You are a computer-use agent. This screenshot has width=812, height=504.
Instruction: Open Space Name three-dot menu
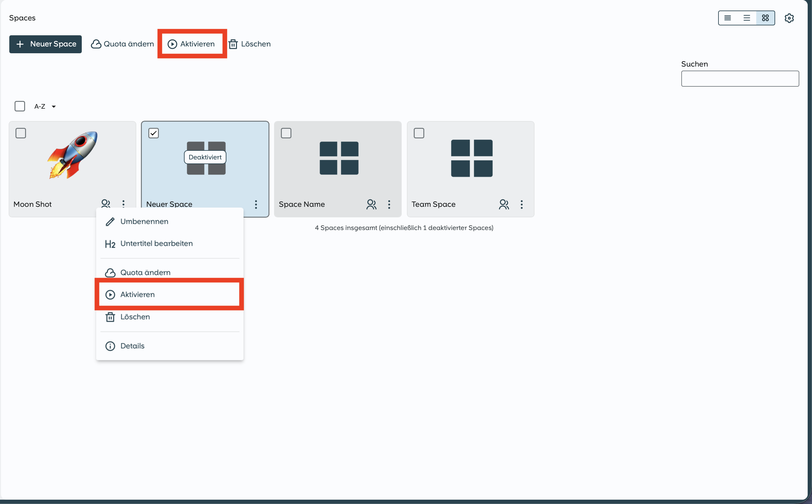pyautogui.click(x=389, y=204)
